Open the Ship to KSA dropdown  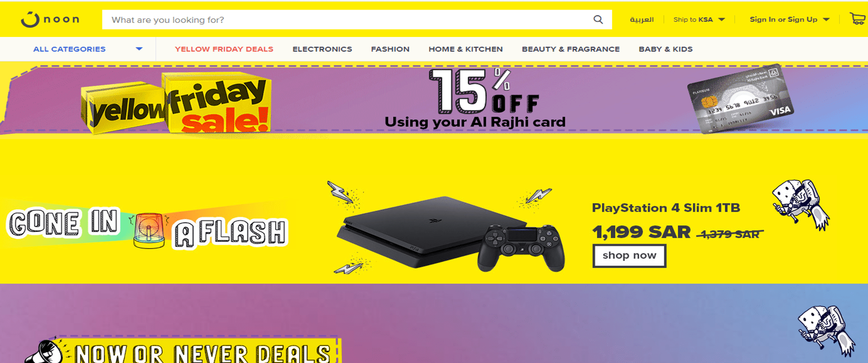[699, 20]
